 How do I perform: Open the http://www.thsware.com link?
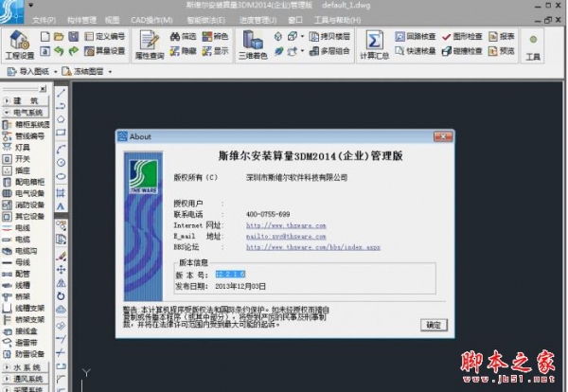point(286,225)
